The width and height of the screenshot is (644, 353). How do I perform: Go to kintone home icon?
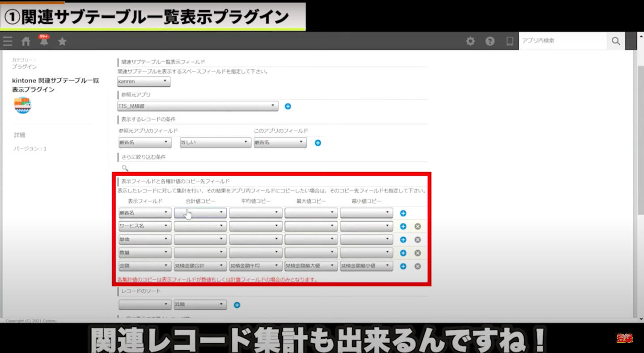coord(26,41)
